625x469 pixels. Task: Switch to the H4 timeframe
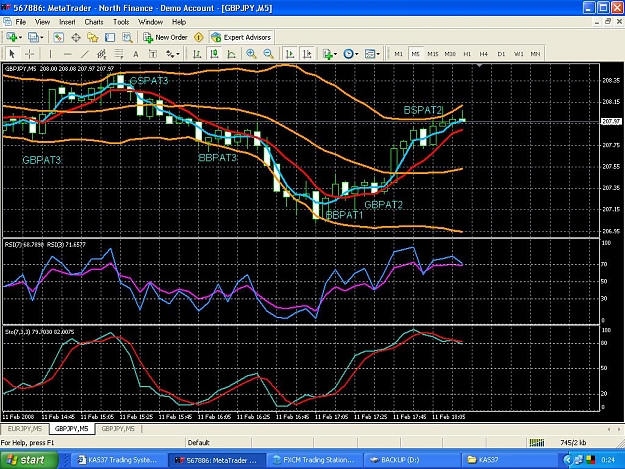[484, 54]
